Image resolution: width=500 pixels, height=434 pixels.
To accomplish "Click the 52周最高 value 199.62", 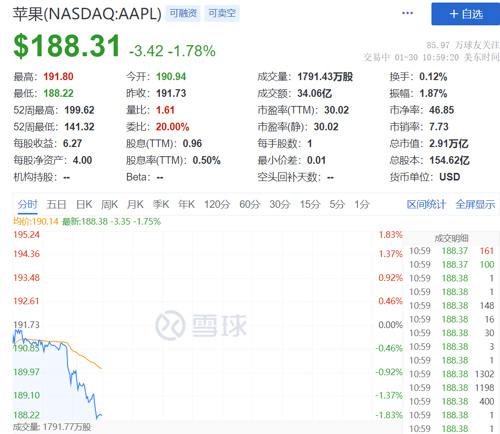I will tap(79, 110).
